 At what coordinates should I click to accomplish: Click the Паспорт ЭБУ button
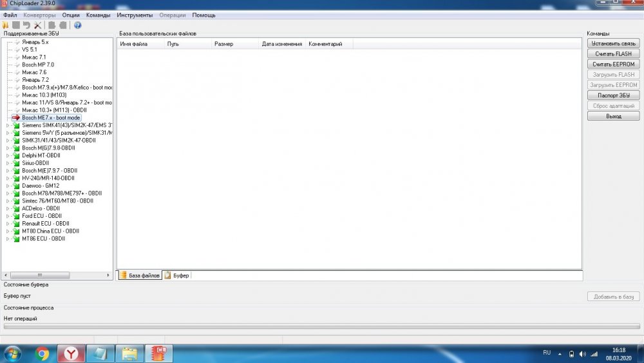(x=613, y=95)
